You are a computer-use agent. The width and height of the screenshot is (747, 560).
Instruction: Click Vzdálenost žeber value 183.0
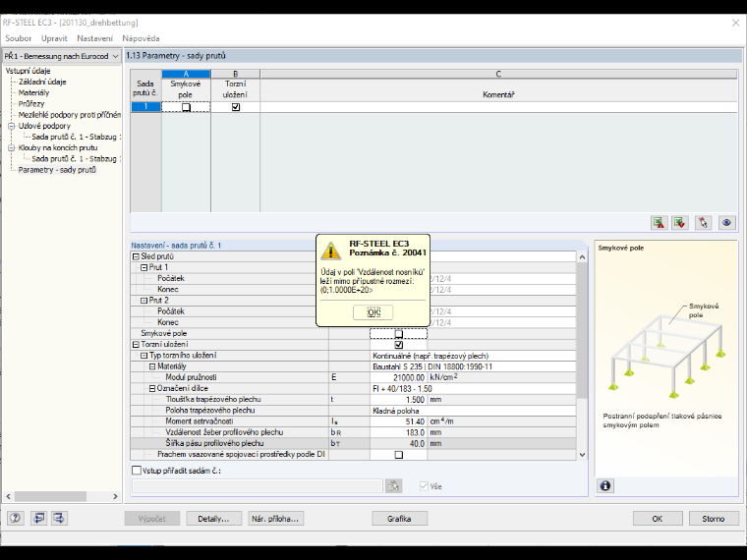(398, 432)
